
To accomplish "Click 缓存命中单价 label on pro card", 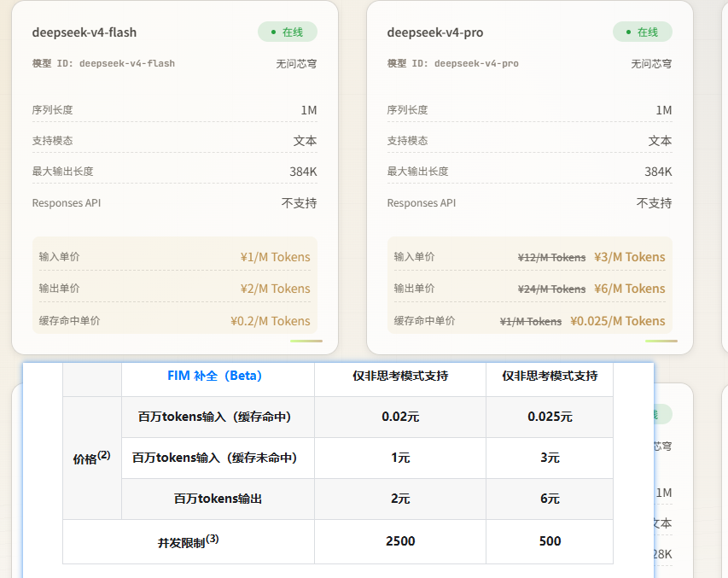I will click(424, 321).
